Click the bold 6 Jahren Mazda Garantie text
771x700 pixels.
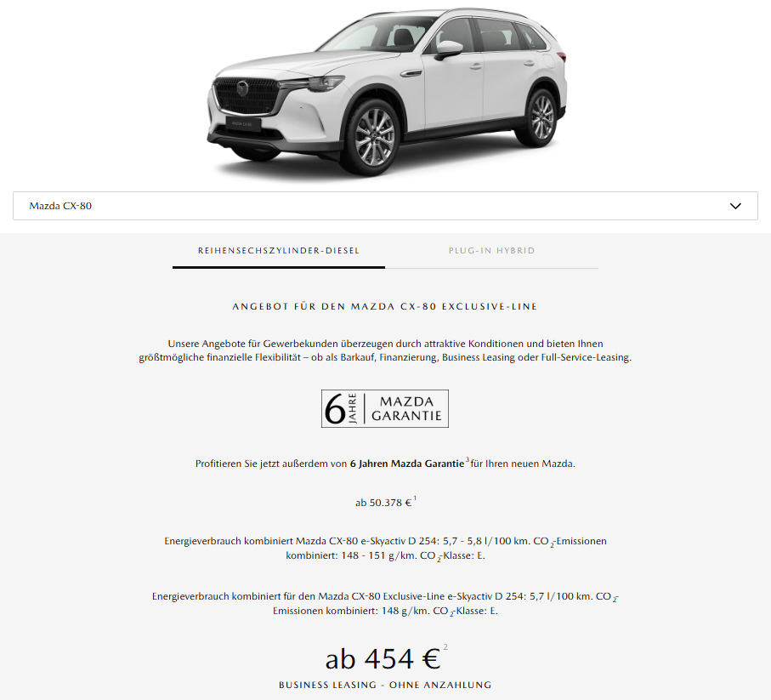[407, 464]
